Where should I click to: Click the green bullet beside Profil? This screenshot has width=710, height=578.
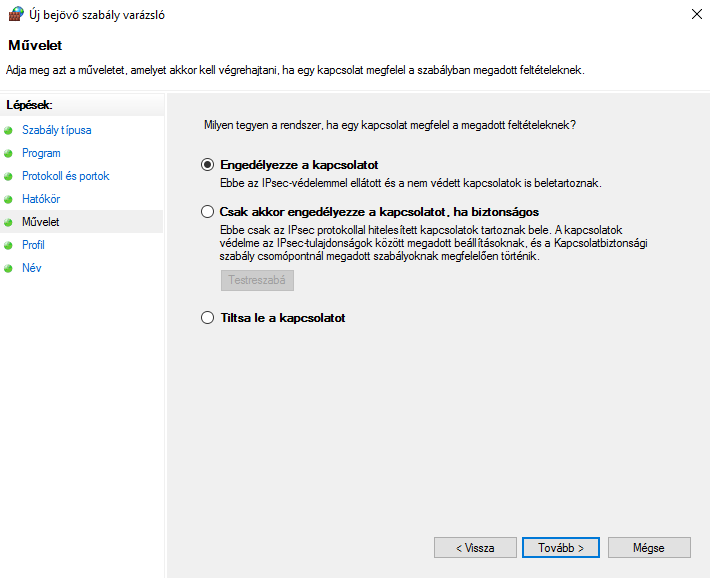pyautogui.click(x=9, y=245)
